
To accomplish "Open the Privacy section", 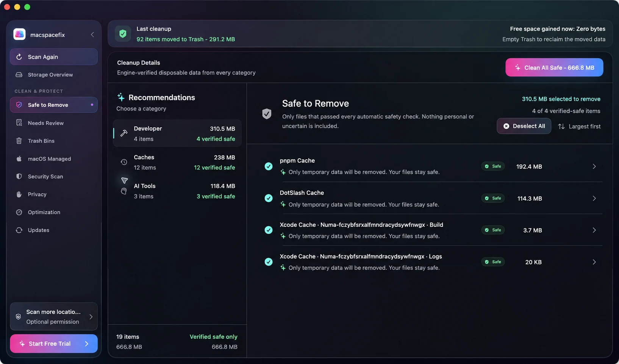I will pos(54,194).
